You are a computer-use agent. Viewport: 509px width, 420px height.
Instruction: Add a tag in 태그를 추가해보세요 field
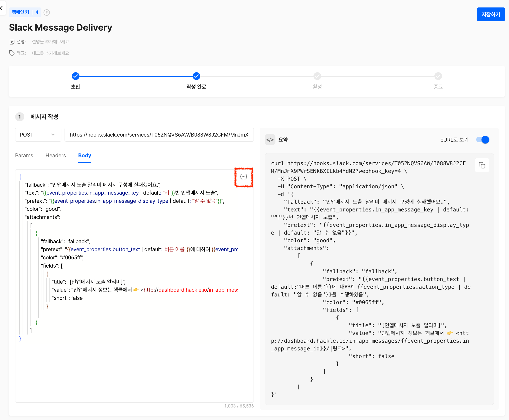coord(51,53)
